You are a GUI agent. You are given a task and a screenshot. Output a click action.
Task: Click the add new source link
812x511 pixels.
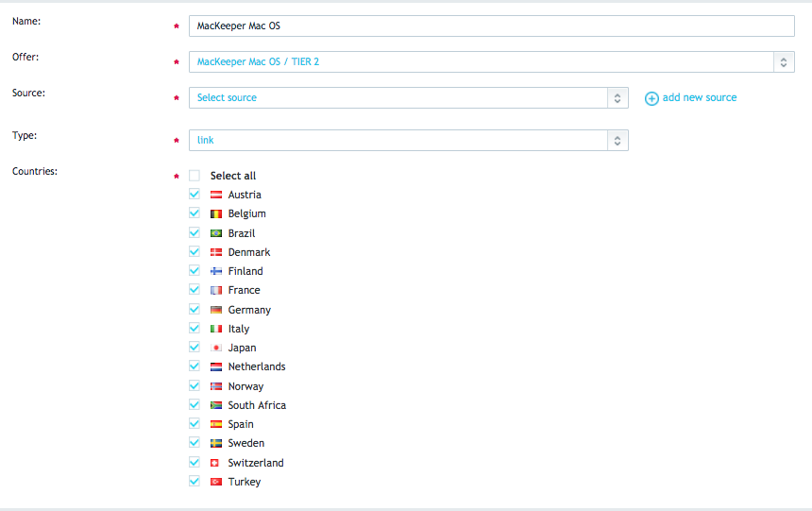click(699, 97)
